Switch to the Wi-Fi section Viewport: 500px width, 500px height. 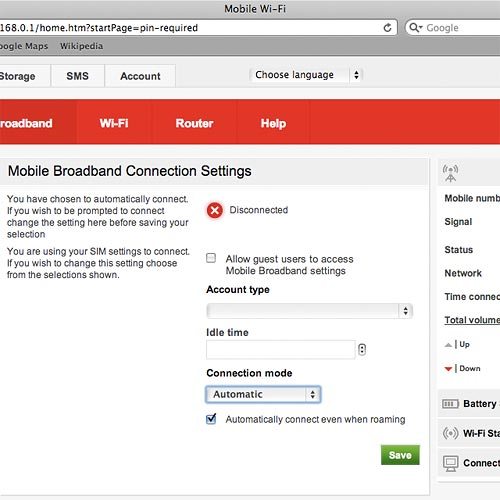tap(114, 123)
